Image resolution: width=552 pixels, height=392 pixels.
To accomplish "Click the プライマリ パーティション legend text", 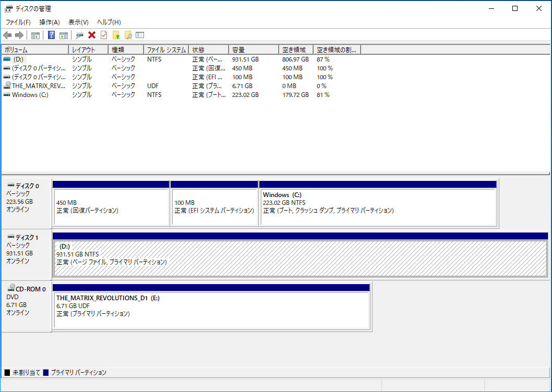I will coord(78,372).
